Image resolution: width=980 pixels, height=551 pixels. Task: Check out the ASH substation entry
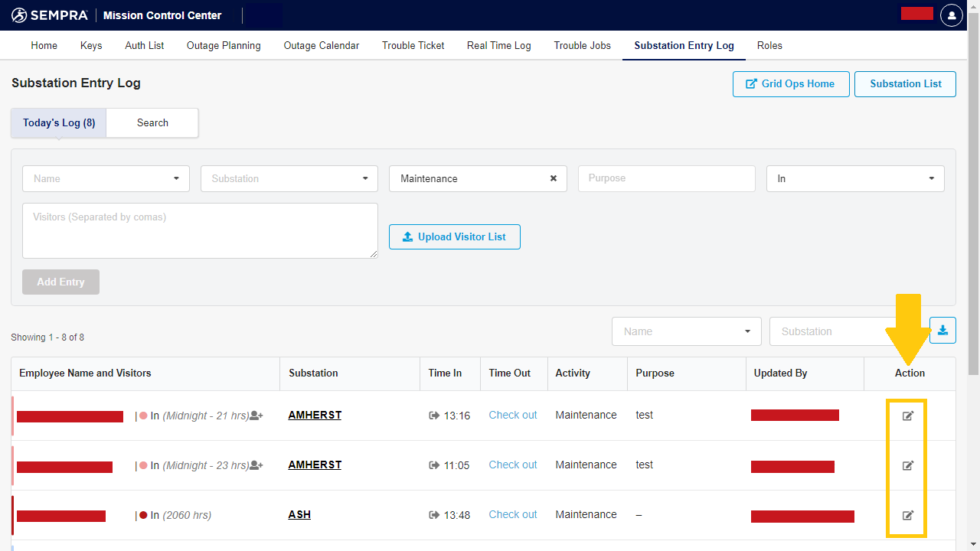512,514
